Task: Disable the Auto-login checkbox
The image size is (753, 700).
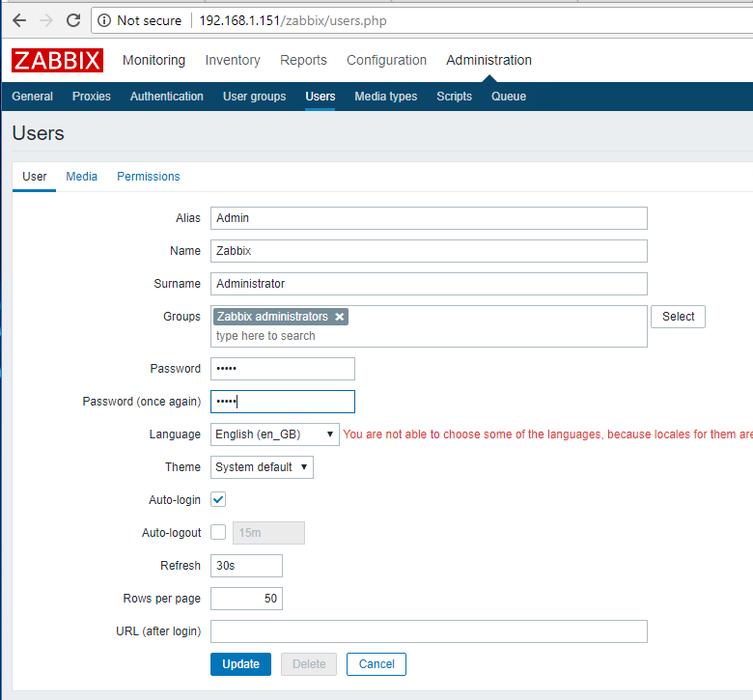Action: (218, 500)
